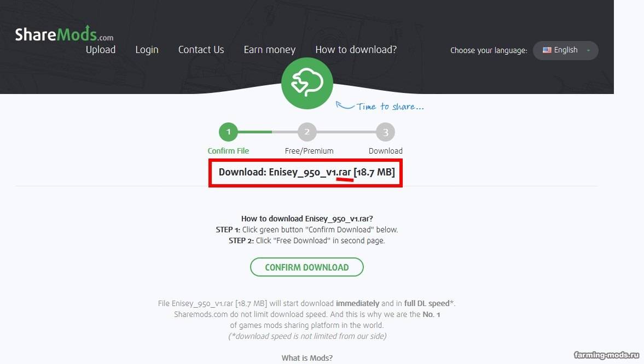Click the Free/Premium step label

click(309, 151)
